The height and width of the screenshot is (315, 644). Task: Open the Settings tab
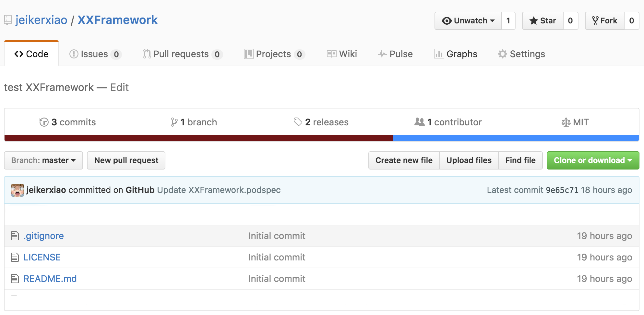coord(521,54)
